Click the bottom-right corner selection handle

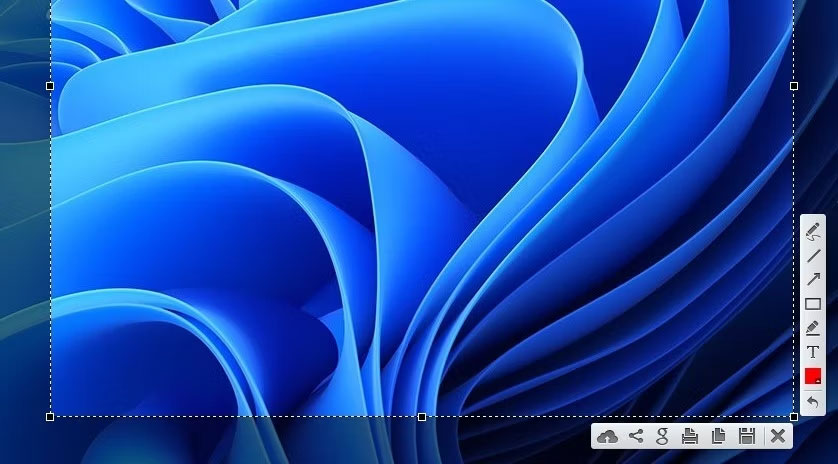click(794, 417)
